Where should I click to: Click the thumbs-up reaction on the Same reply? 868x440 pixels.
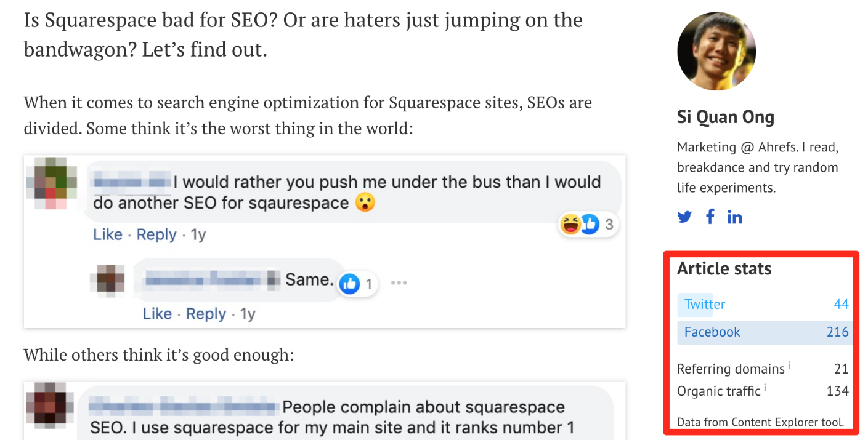(349, 284)
